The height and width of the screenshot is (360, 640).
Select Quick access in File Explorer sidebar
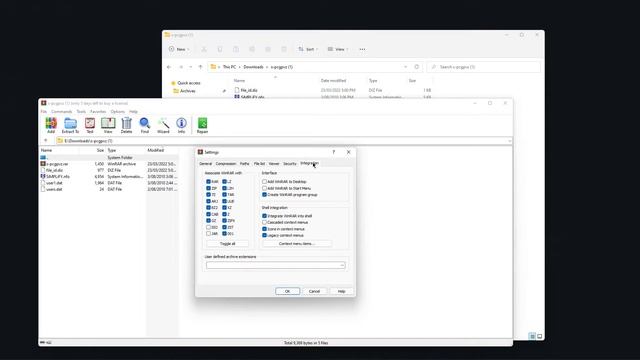(185, 83)
